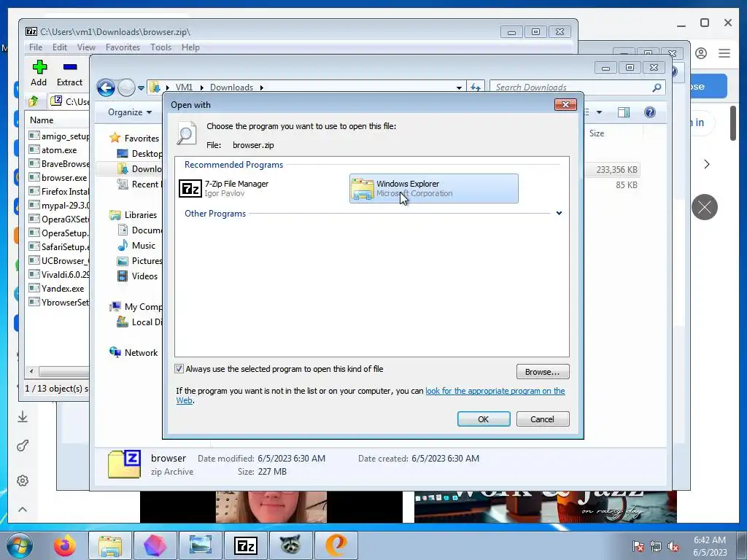747x560 pixels.
Task: Open Explorer help icon
Action: point(650,112)
